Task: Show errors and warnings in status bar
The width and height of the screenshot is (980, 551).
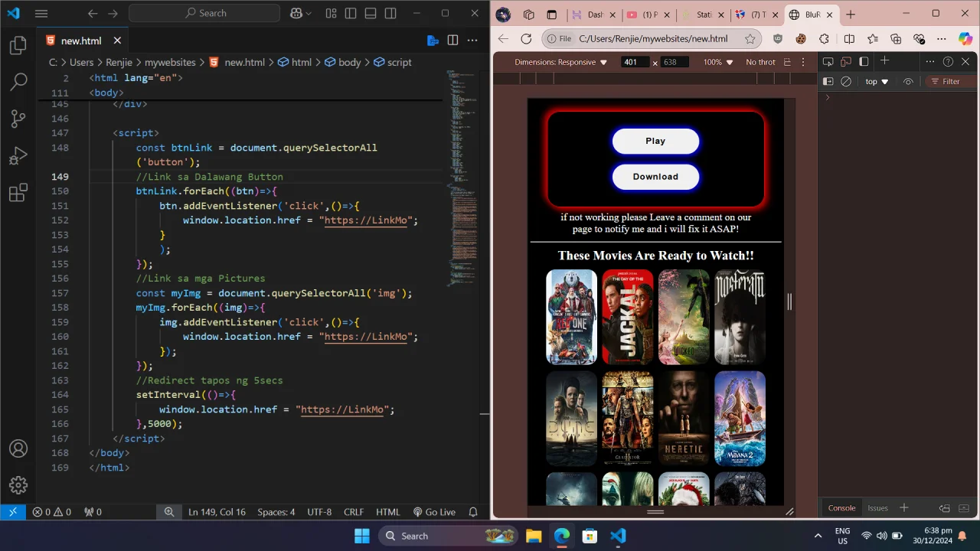Action: [x=51, y=512]
